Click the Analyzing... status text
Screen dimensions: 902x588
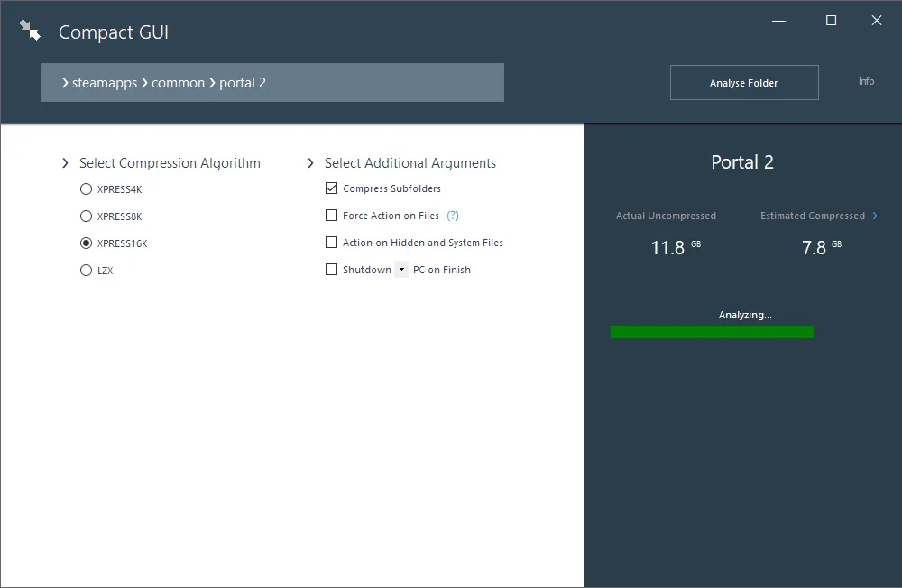[x=745, y=315]
